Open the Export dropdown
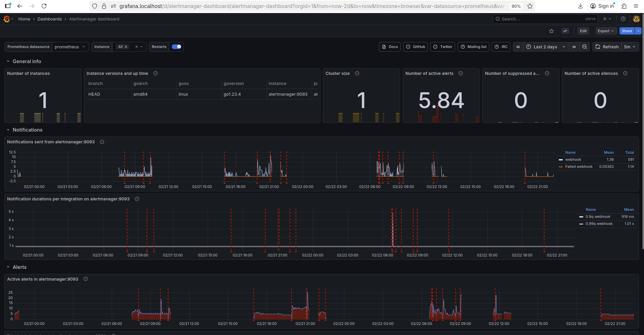The height and width of the screenshot is (335, 644). (x=606, y=31)
